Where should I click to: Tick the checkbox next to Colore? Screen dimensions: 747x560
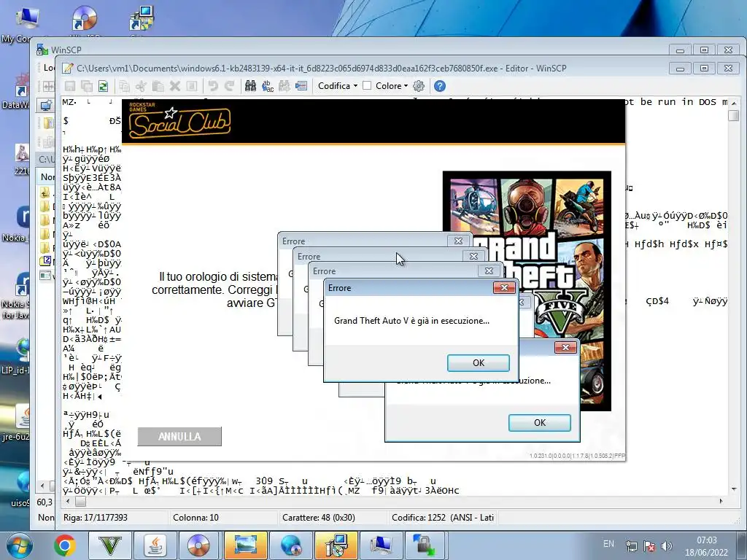tap(367, 86)
